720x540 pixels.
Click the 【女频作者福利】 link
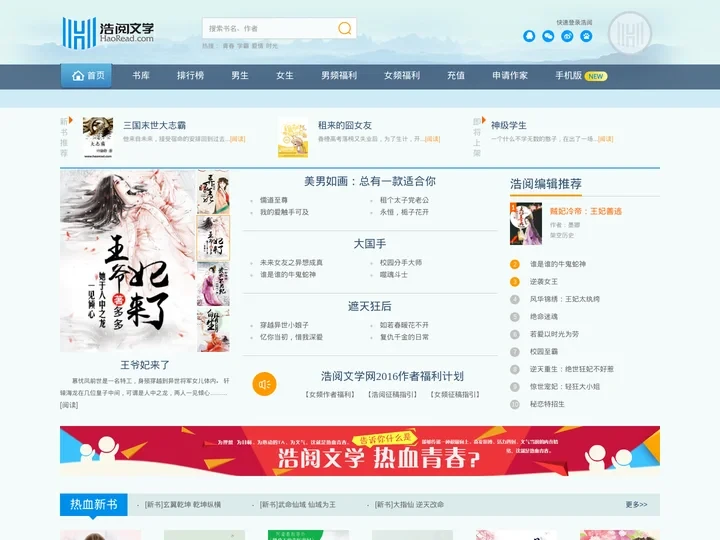click(x=330, y=394)
